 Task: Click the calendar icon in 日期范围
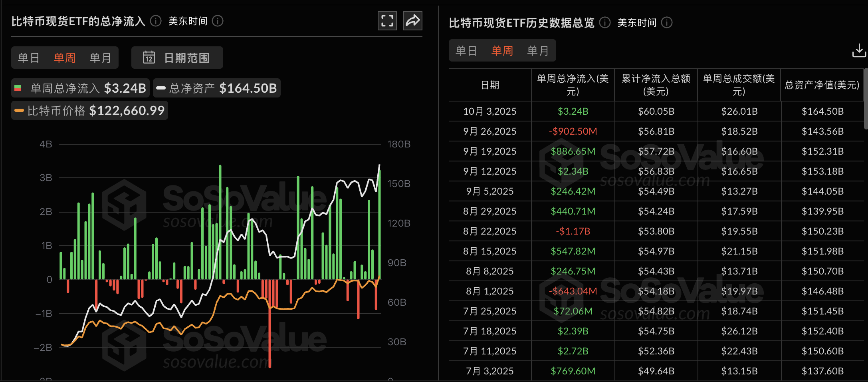click(x=149, y=58)
